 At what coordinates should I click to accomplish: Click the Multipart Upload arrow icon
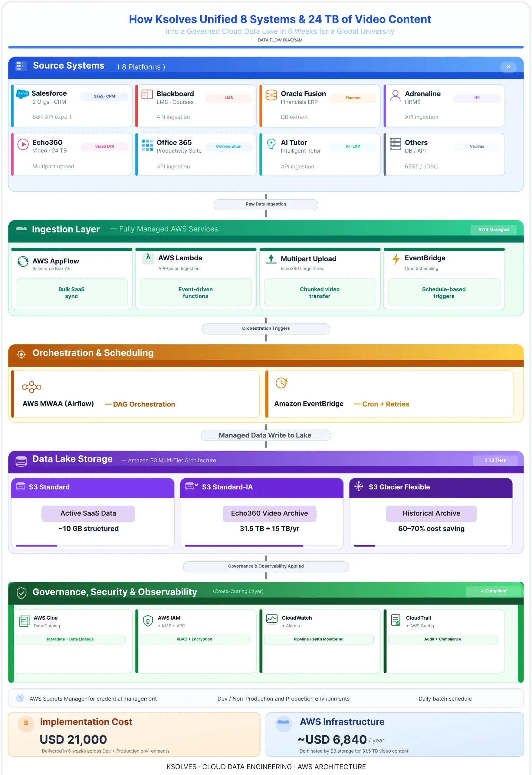tap(271, 259)
